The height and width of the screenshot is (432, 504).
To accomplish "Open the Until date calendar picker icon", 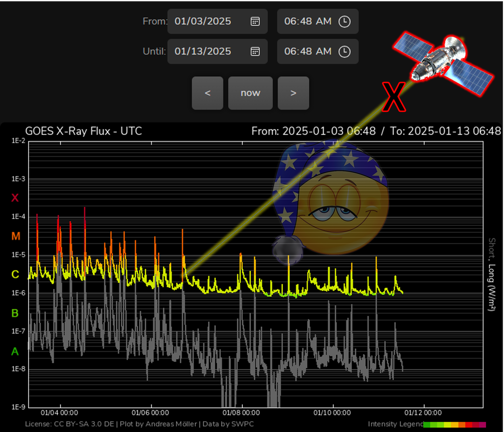I will (255, 51).
